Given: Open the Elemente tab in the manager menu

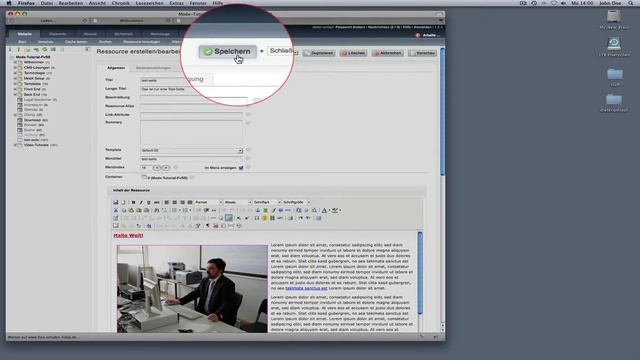Looking at the screenshot, I should (58, 34).
